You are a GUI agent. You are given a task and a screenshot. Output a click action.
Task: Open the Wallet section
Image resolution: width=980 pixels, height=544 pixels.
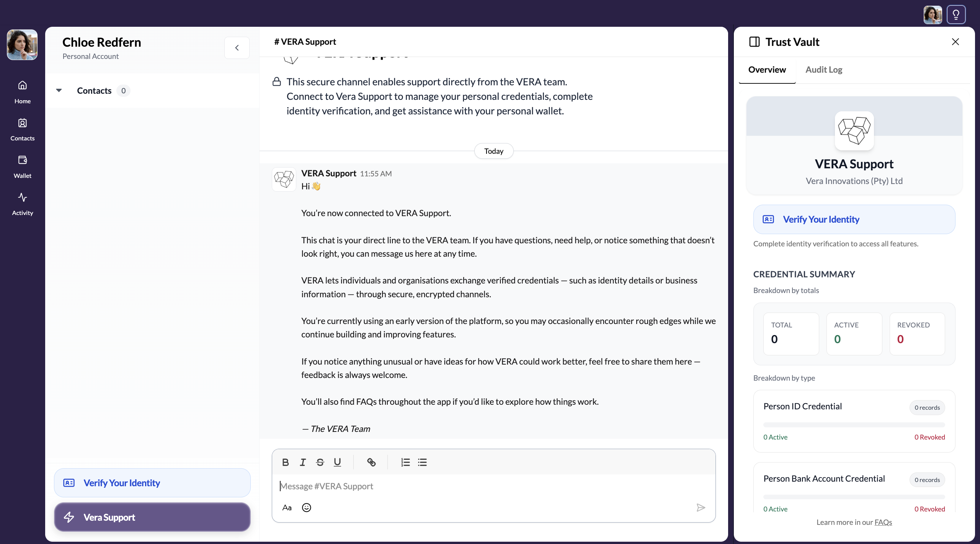(22, 167)
